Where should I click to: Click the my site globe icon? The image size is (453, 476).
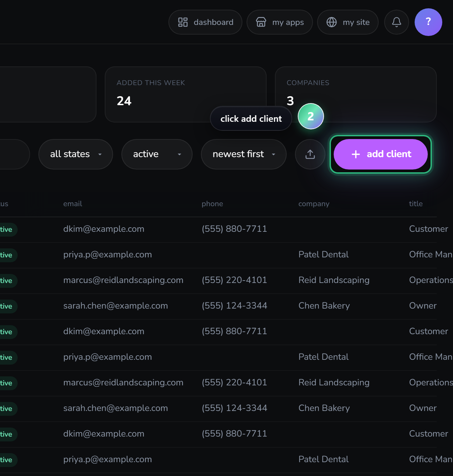pyautogui.click(x=332, y=22)
